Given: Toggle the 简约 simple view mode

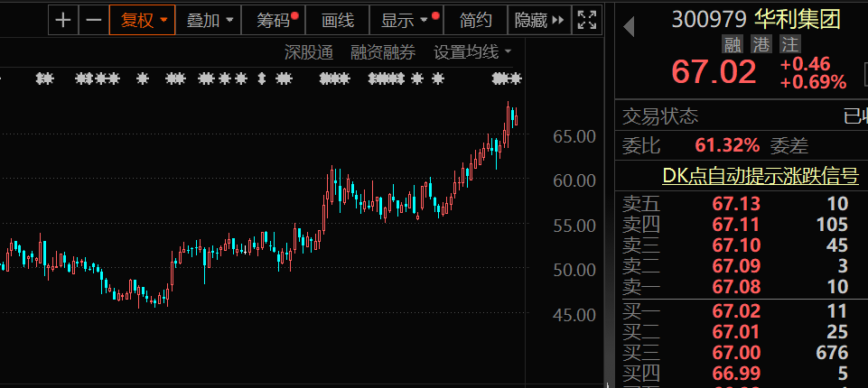Looking at the screenshot, I should coord(475,20).
